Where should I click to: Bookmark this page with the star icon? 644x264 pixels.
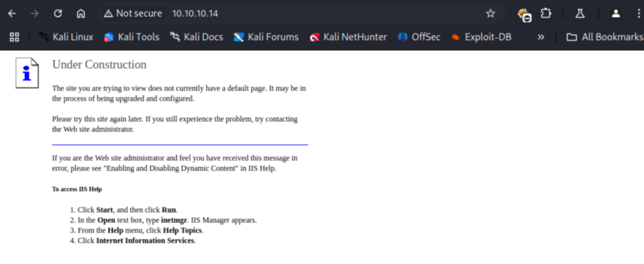tap(491, 14)
